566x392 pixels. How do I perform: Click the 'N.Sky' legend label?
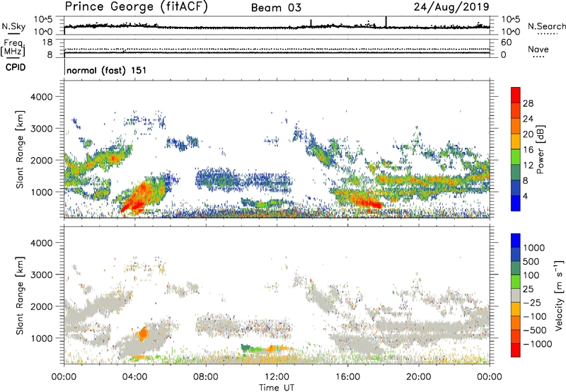(13, 26)
